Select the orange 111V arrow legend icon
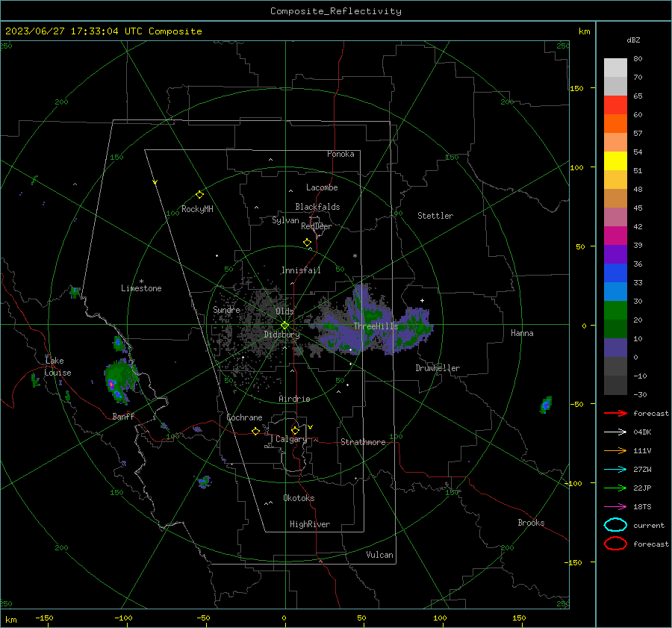Viewport: 672px width, 628px height. 615,450
